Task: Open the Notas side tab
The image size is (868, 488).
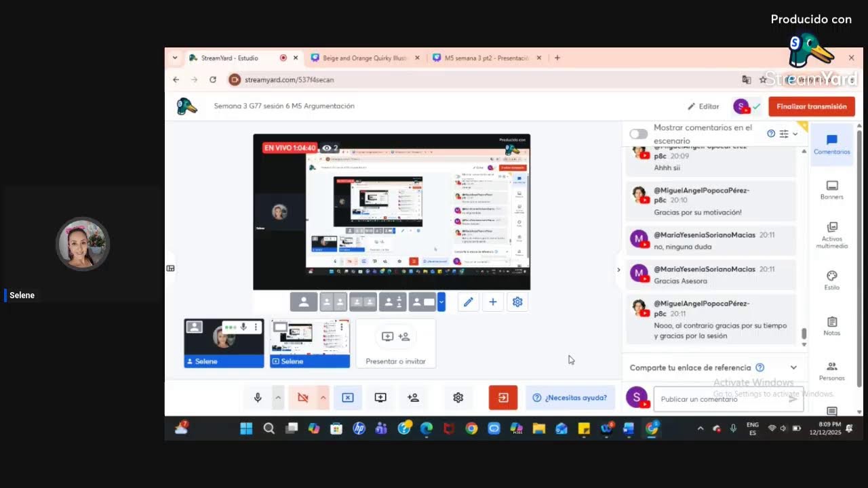Action: pyautogui.click(x=832, y=326)
